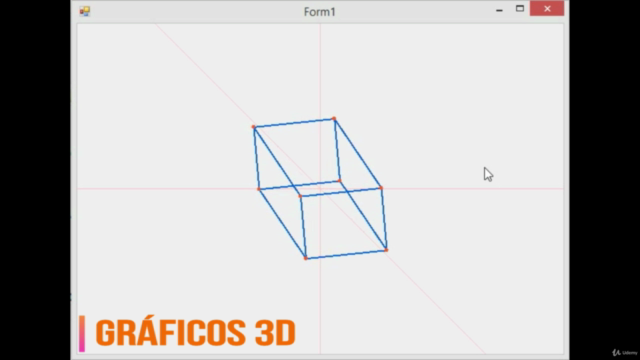Click the Form1 application icon in title bar
640x360 pixels.
click(85, 11)
